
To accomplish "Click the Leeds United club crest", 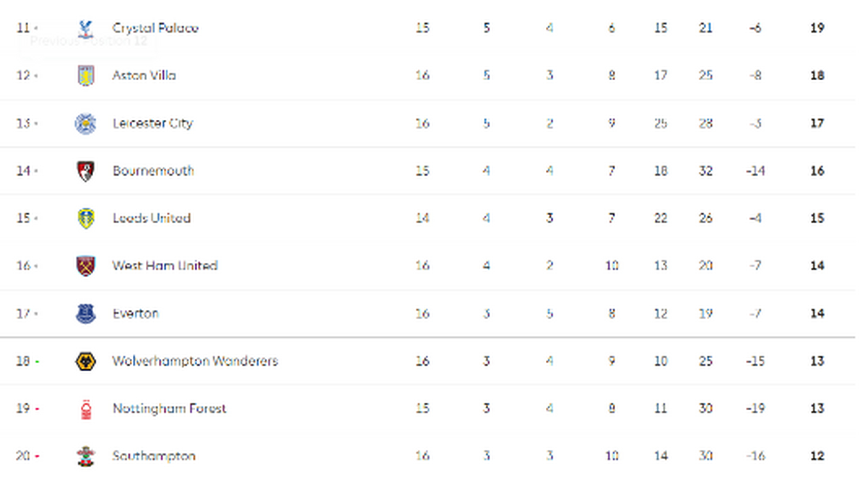I will 85,219.
